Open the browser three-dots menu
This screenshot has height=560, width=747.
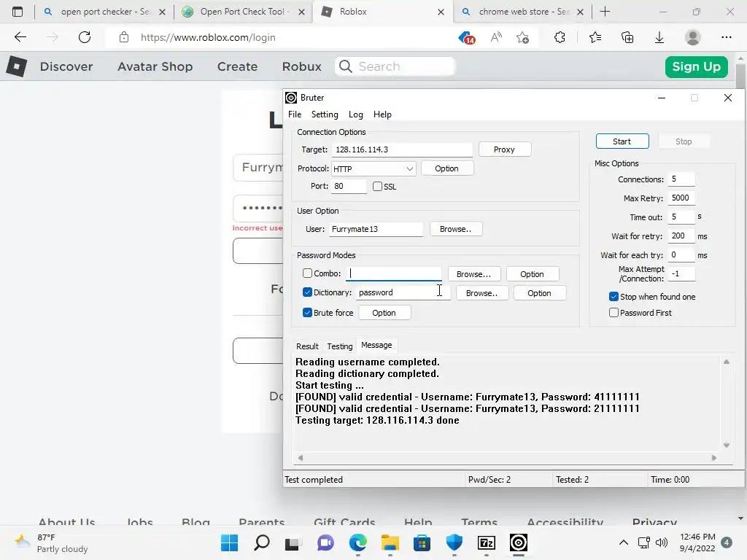(726, 37)
